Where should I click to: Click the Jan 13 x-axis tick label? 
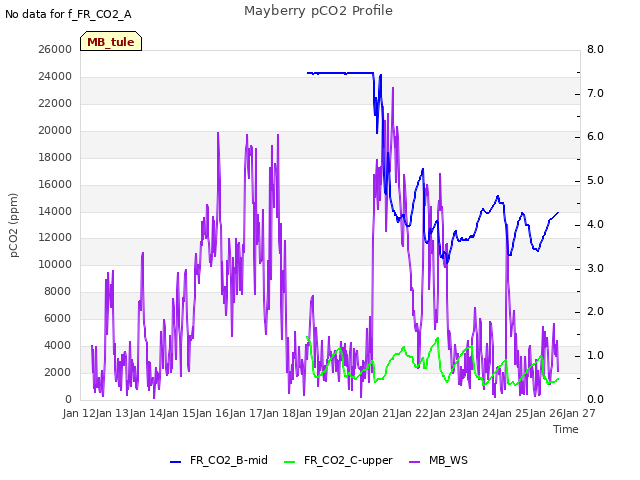pyautogui.click(x=112, y=413)
